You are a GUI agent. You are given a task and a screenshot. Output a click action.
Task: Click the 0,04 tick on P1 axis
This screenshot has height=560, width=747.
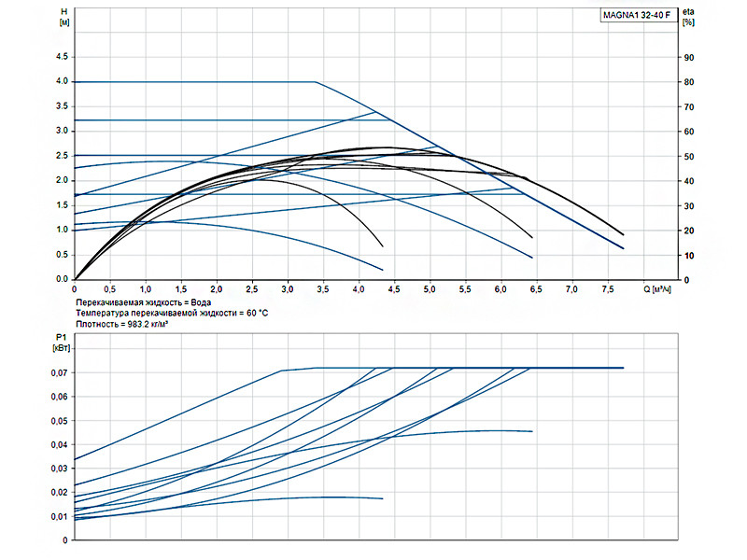pos(60,445)
